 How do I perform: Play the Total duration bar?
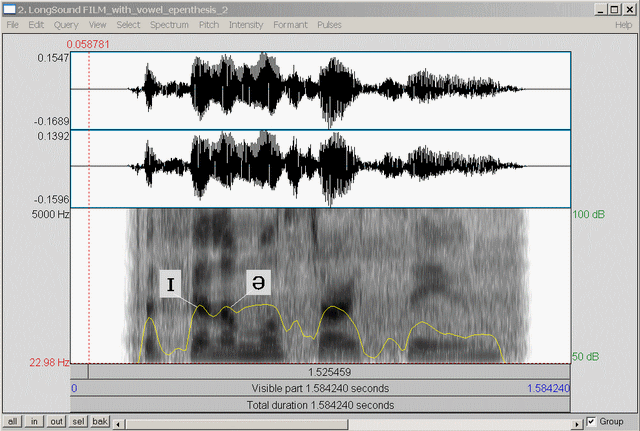[320, 405]
